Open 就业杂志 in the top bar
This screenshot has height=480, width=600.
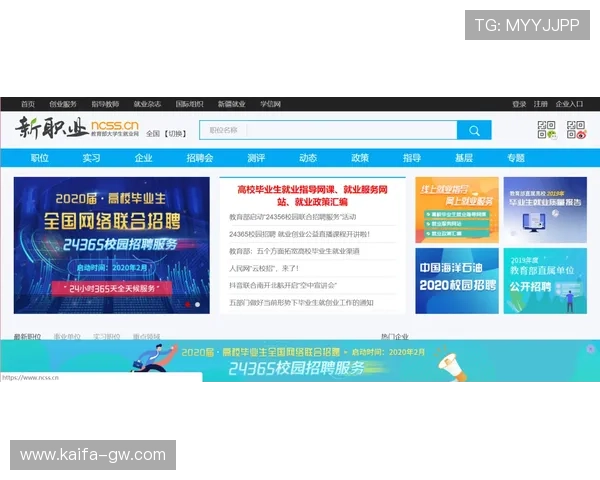click(x=147, y=104)
